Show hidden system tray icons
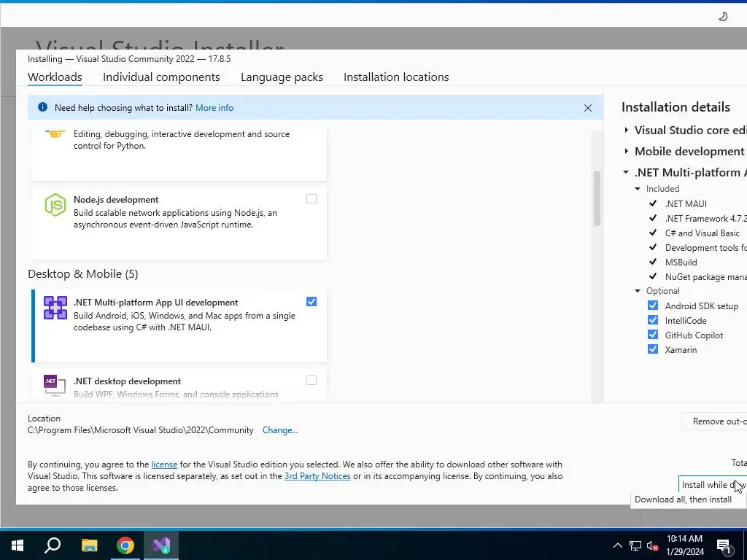Viewport: 747px width, 560px height. pos(617,545)
